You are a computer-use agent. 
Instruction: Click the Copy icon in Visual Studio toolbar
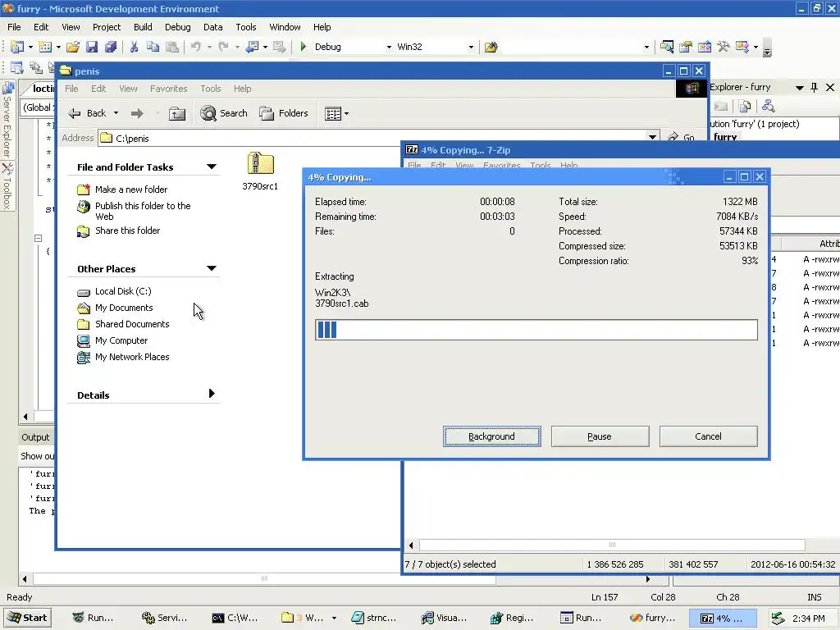(153, 47)
